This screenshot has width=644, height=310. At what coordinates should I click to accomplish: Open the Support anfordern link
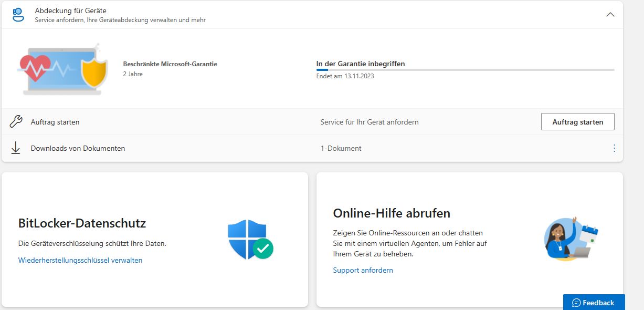point(363,270)
